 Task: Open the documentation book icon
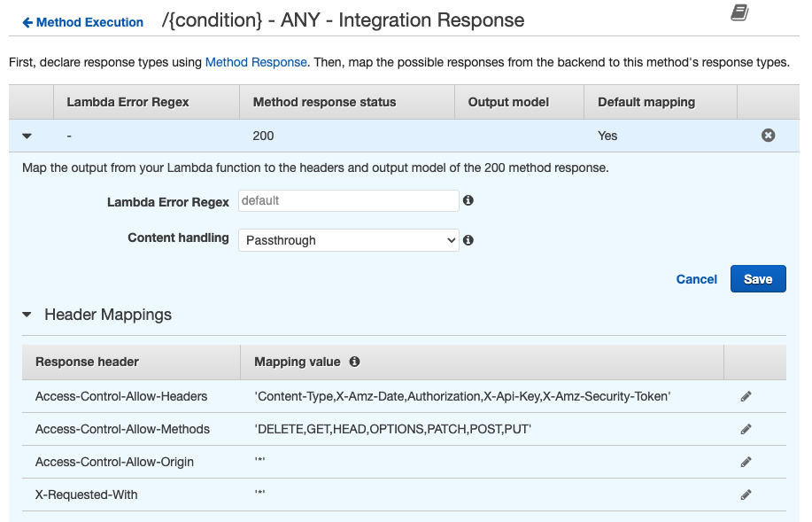click(739, 12)
